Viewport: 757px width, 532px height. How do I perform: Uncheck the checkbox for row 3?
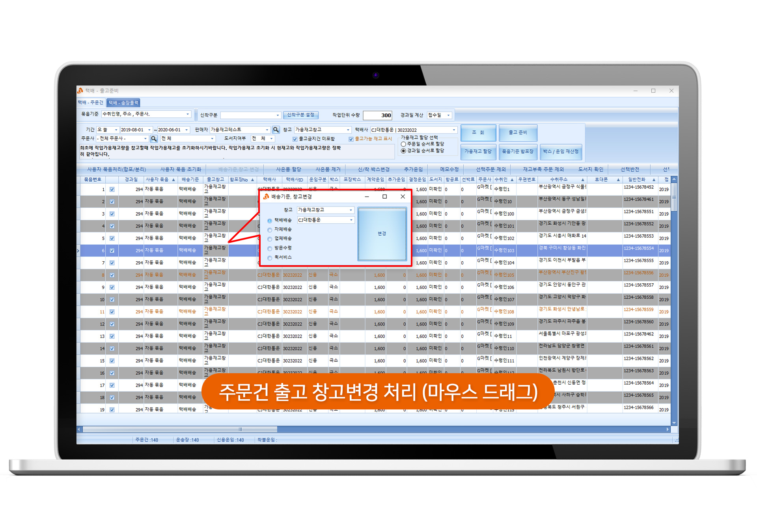pos(112,214)
